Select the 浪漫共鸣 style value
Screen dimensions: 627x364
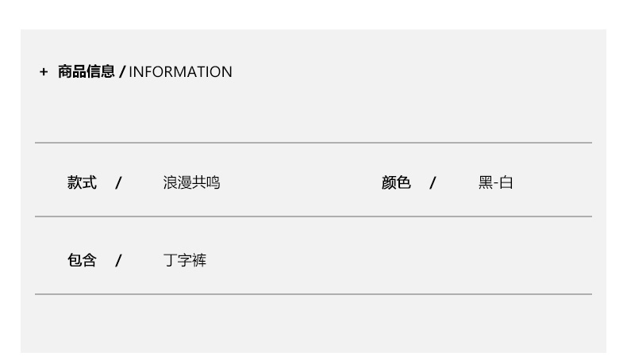click(191, 183)
